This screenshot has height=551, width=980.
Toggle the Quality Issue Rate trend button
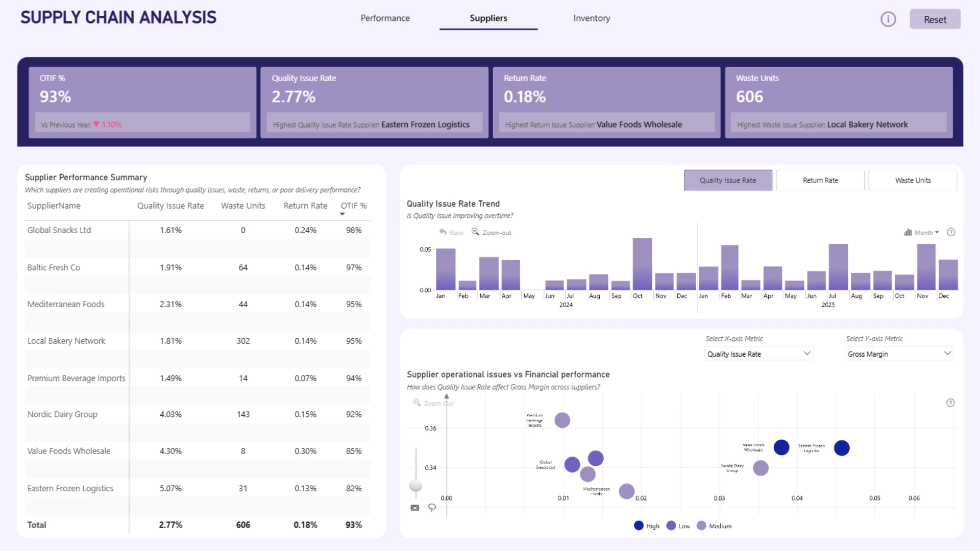click(728, 180)
